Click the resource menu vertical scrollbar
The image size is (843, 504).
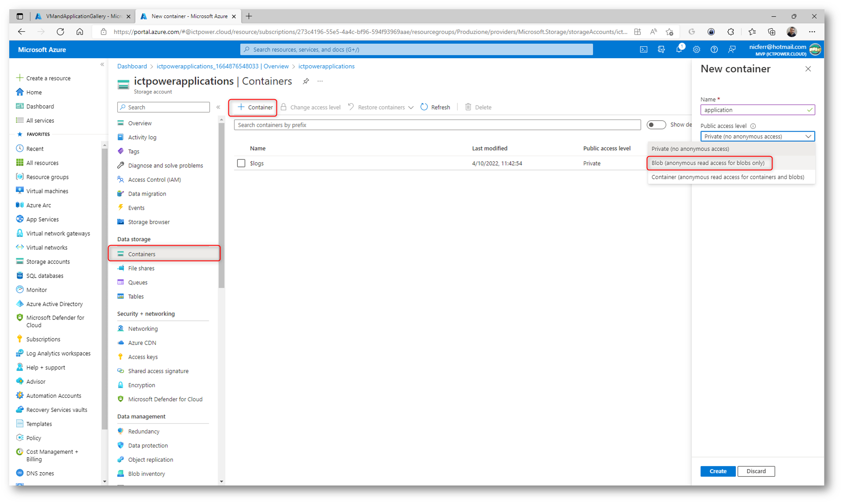point(221,206)
